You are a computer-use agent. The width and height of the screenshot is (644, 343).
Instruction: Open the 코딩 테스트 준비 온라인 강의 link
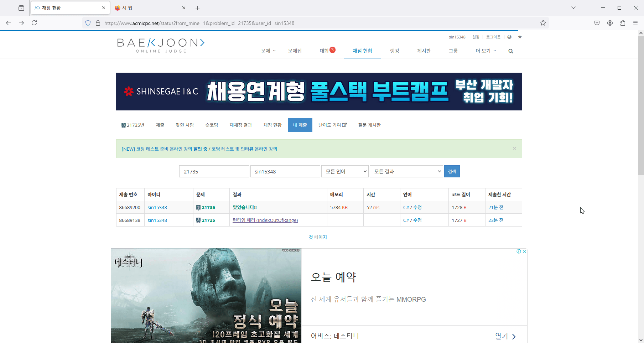tap(165, 149)
